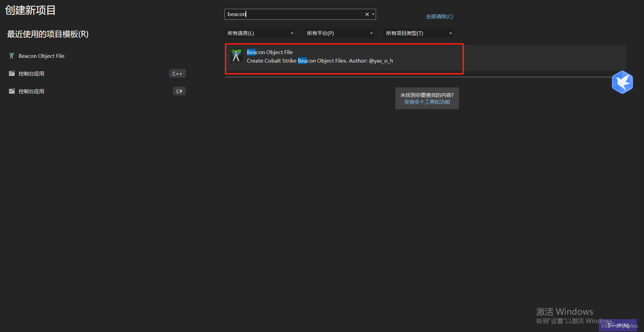Open the search history dropdown arrow
This screenshot has height=332, width=644.
coord(373,14)
